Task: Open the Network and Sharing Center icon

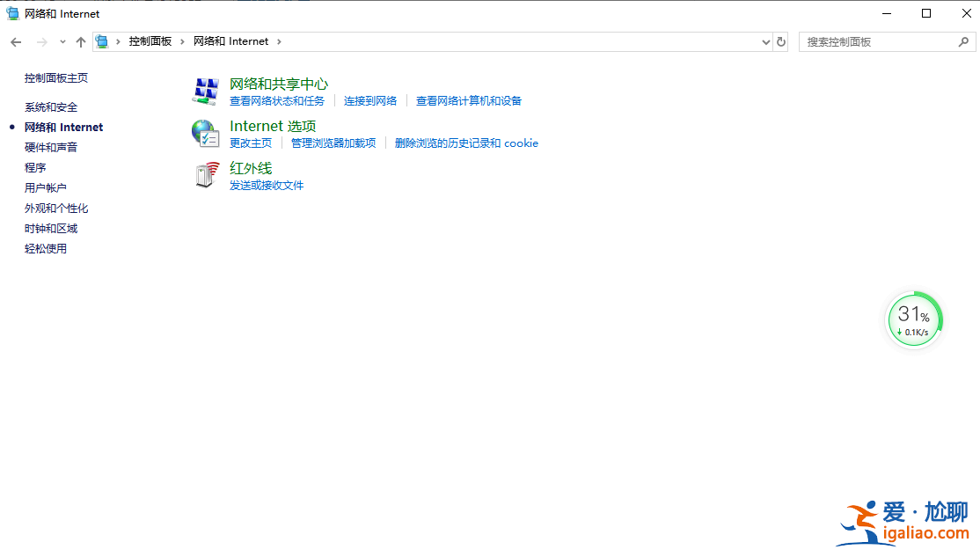Action: pos(205,91)
